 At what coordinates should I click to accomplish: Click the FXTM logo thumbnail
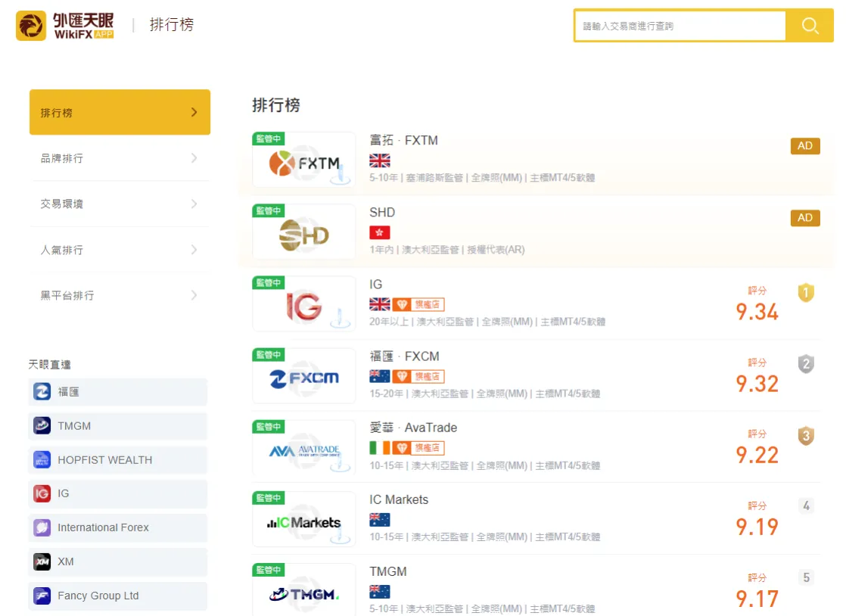[x=303, y=160]
